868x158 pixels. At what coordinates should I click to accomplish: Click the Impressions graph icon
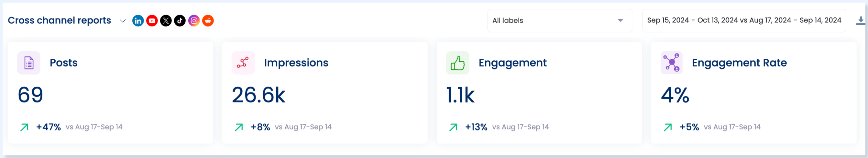(x=243, y=63)
